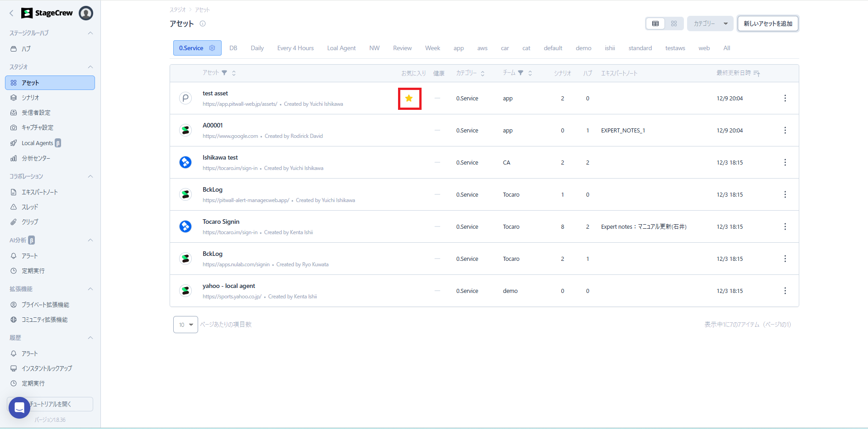
Task: Open the info icon beside アセット title
Action: (x=203, y=24)
